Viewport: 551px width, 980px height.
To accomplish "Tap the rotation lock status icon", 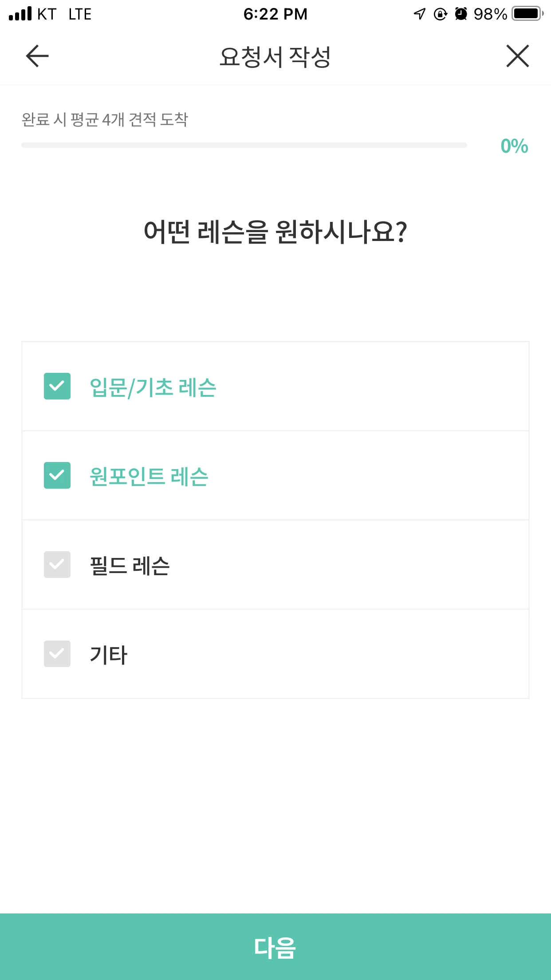I will coord(440,14).
